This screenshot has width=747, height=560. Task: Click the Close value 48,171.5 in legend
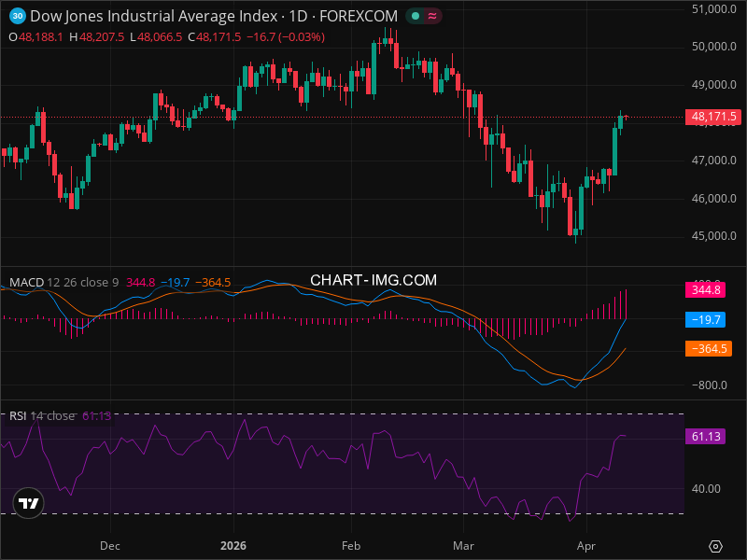(x=218, y=37)
